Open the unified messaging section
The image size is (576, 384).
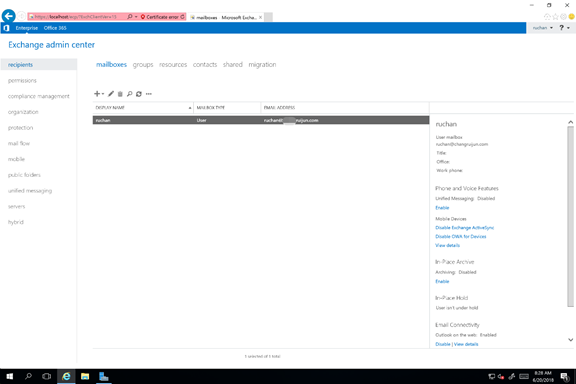pyautogui.click(x=30, y=191)
